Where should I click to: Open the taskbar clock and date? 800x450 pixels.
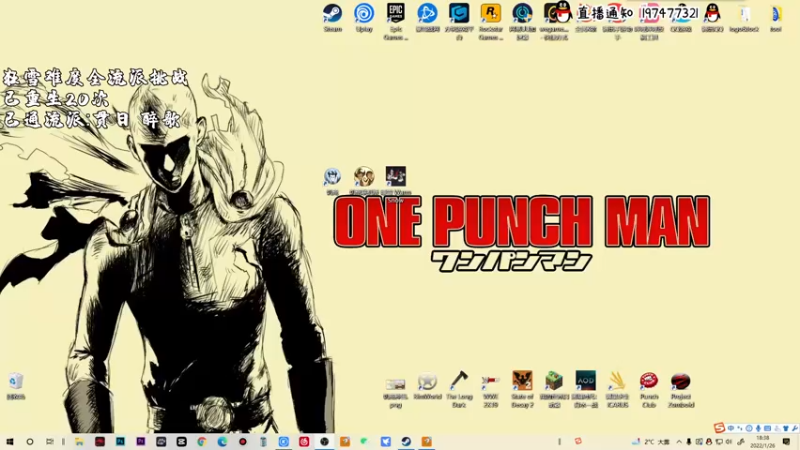click(763, 442)
